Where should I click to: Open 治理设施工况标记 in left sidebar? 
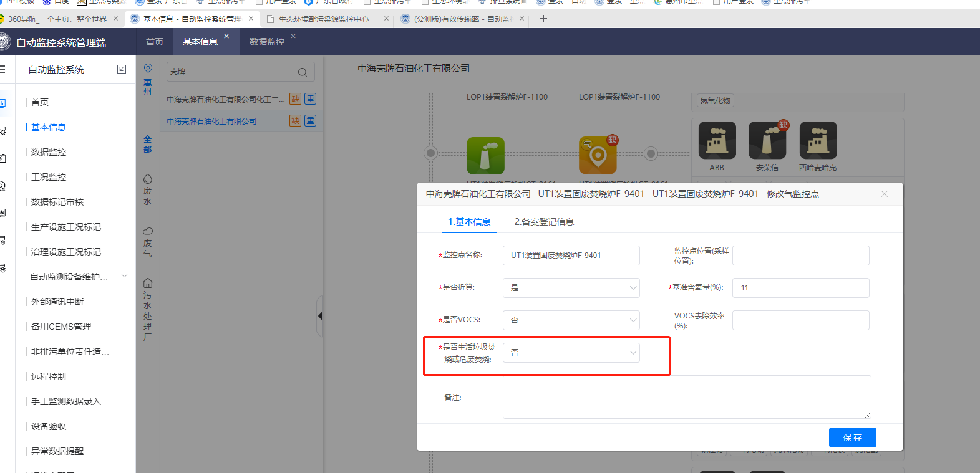click(x=66, y=252)
